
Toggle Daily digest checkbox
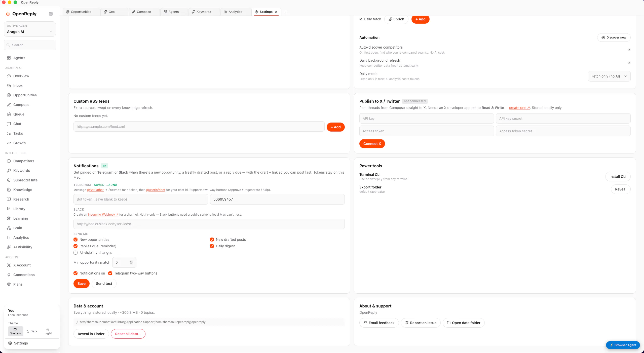(x=212, y=246)
